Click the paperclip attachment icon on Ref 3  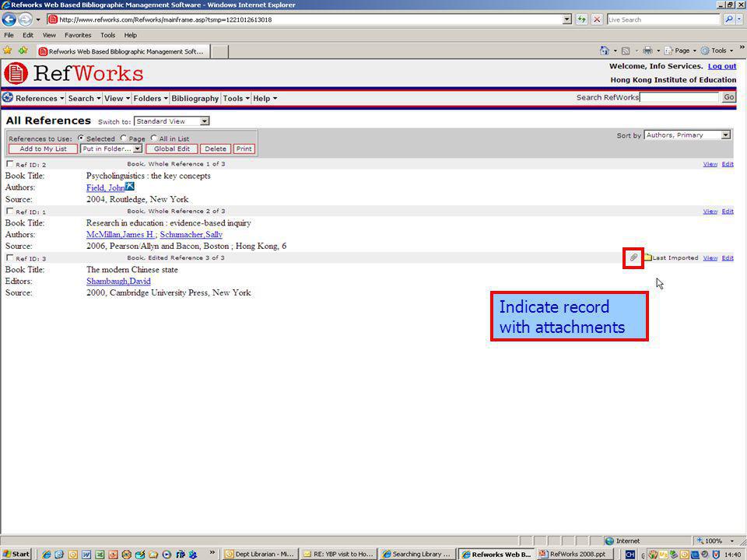point(633,257)
